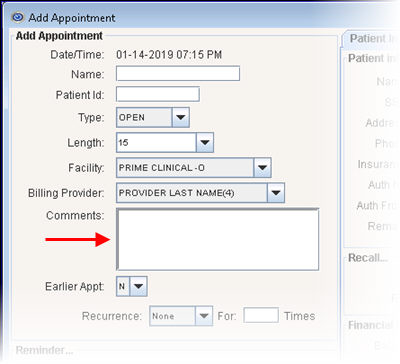
Task: Click the Comments label
Action: (x=75, y=215)
